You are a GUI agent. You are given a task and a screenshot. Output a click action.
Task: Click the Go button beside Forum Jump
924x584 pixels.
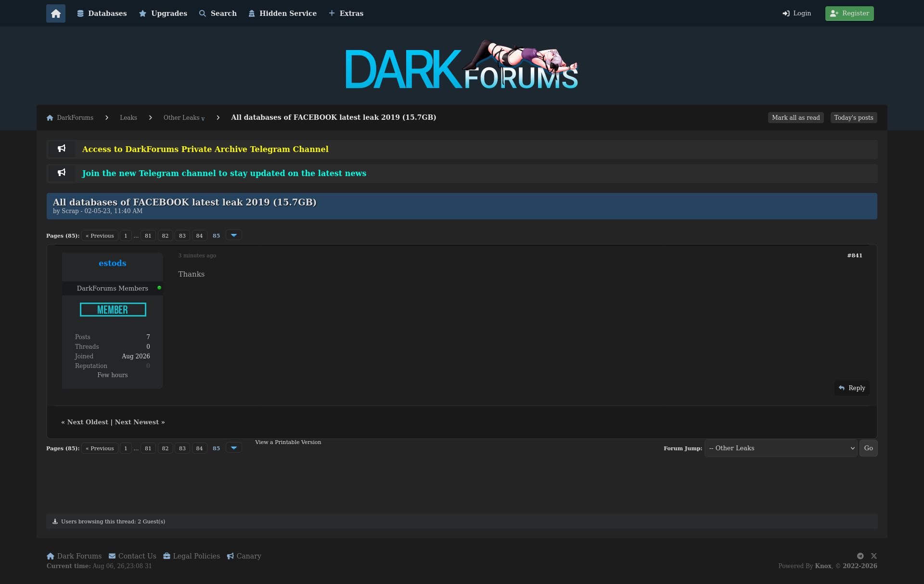coord(868,448)
